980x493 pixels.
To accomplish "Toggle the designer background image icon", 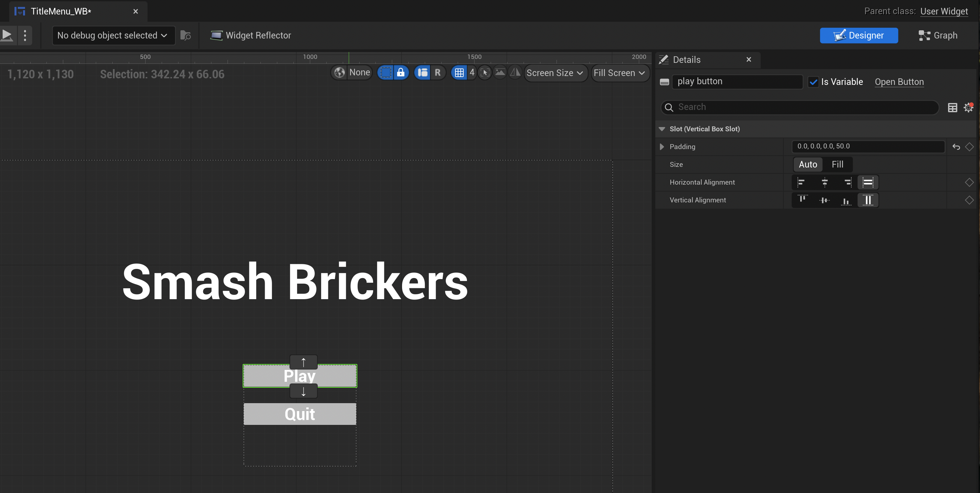I will [500, 72].
